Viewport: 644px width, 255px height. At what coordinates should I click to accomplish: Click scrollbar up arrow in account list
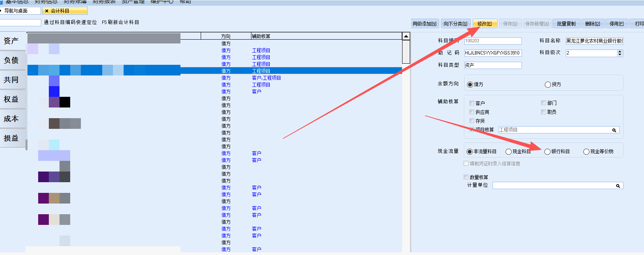click(x=406, y=37)
